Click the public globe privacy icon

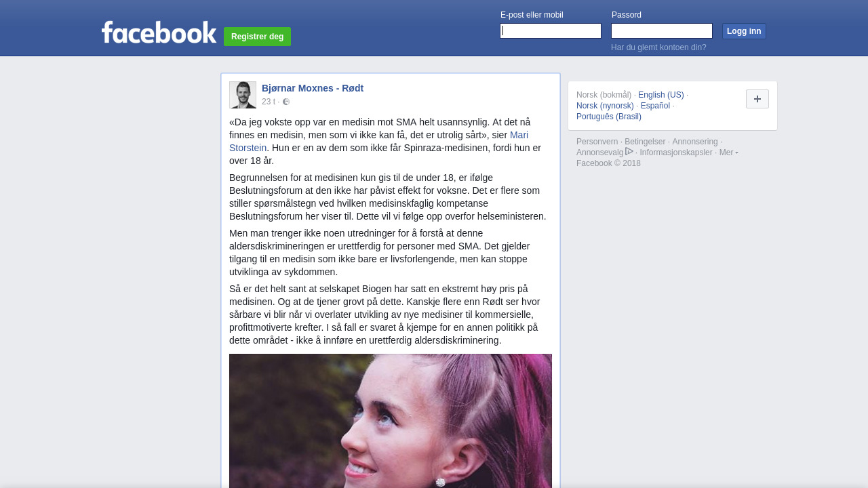286,102
